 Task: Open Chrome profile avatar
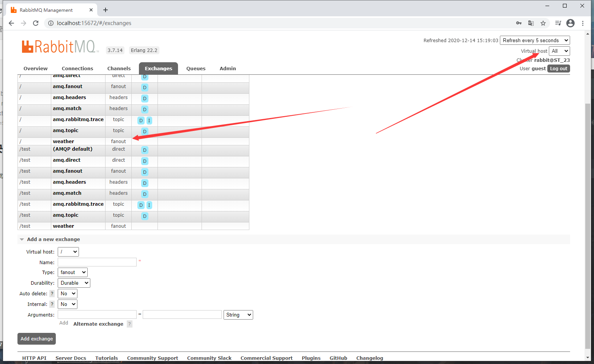tap(570, 23)
